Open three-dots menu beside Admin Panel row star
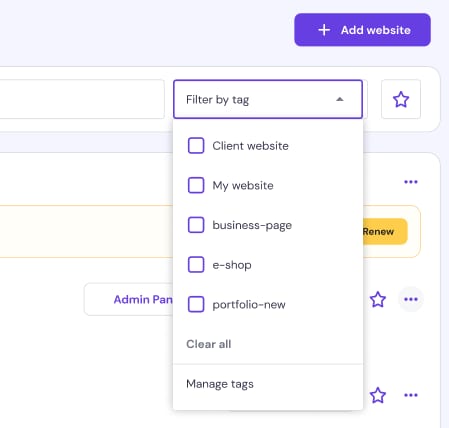 coord(411,299)
